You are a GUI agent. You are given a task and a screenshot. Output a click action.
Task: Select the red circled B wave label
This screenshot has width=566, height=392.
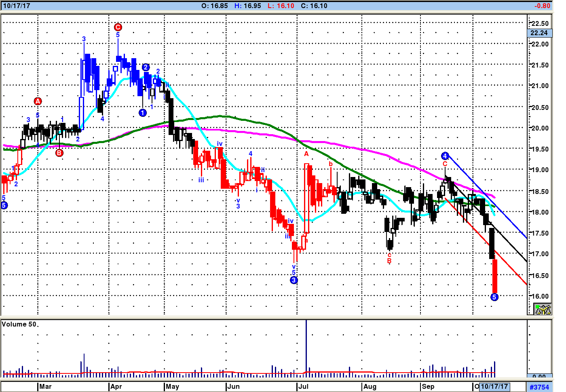(x=59, y=153)
